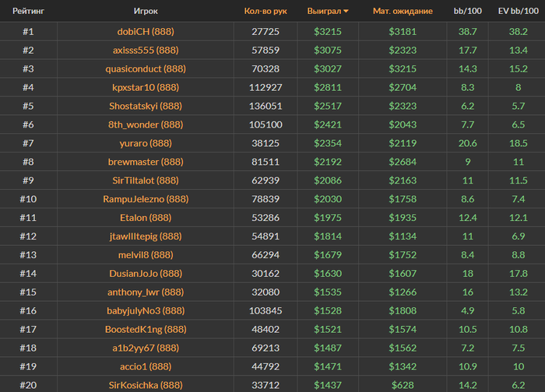Select expectation value $628
Image resolution: width=545 pixels, height=392 pixels.
[x=403, y=386]
